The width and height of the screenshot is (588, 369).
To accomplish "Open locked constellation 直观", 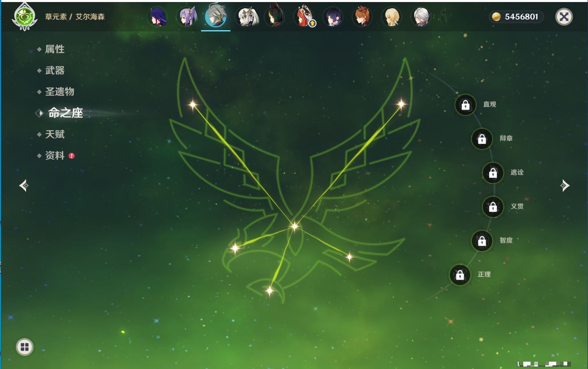I will 465,105.
